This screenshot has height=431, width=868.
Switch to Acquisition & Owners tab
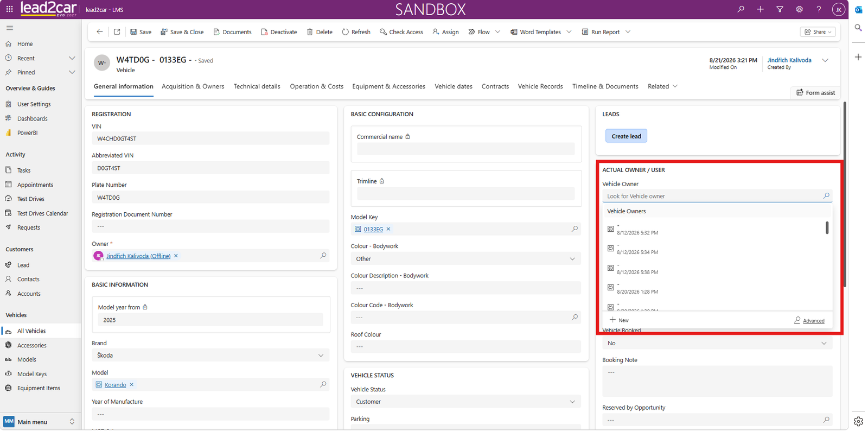pos(193,86)
